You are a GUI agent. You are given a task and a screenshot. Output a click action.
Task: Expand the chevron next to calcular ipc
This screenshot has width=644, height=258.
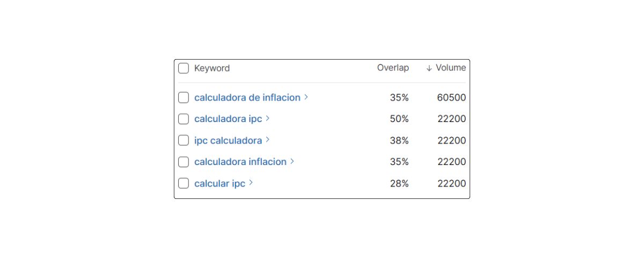[x=251, y=183]
